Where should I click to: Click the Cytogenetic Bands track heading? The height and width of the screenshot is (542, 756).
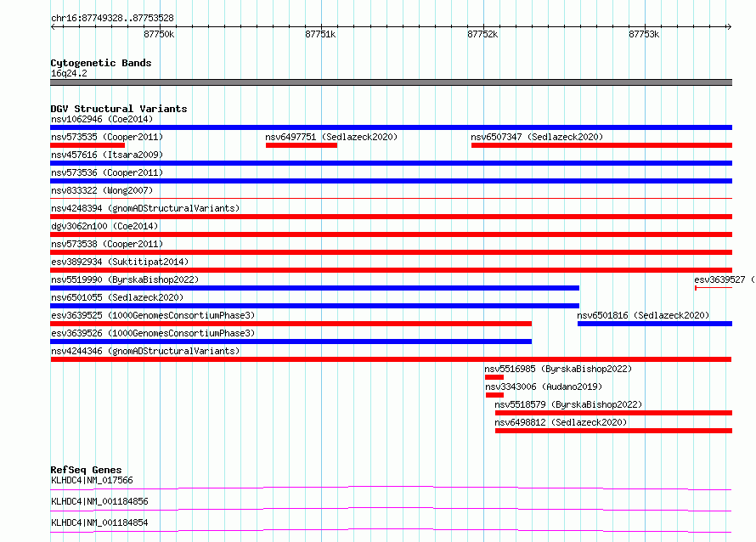[x=101, y=63]
